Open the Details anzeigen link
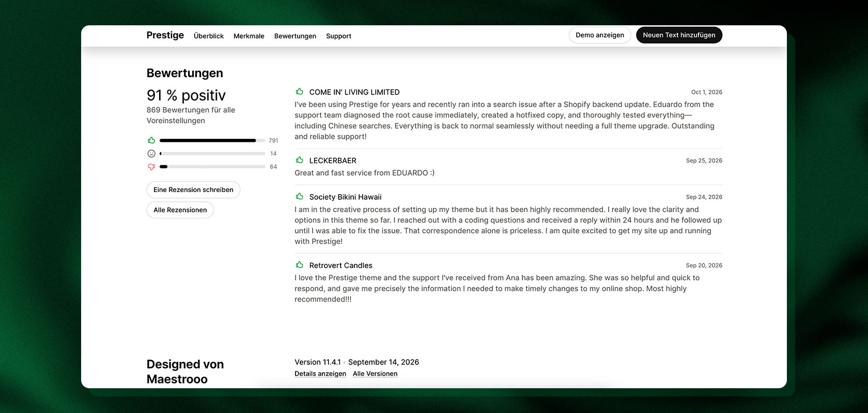 (320, 374)
